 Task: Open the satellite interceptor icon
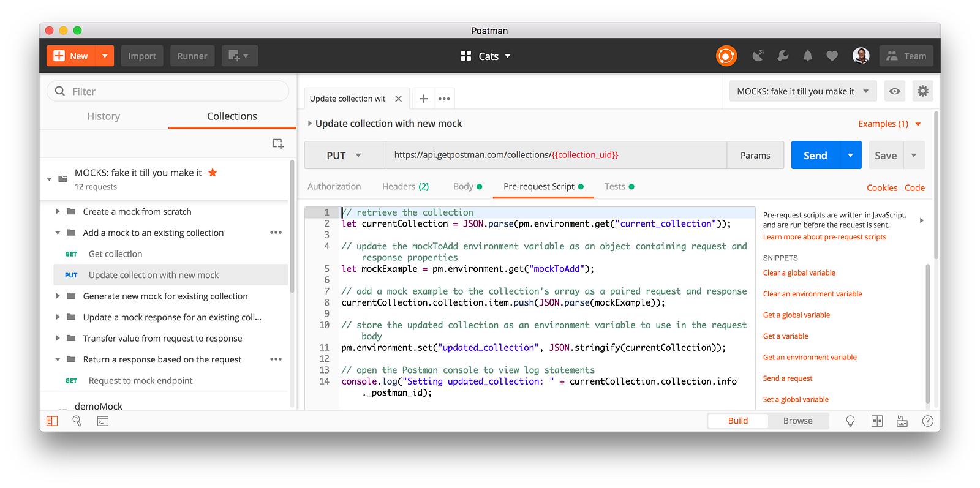click(x=758, y=56)
